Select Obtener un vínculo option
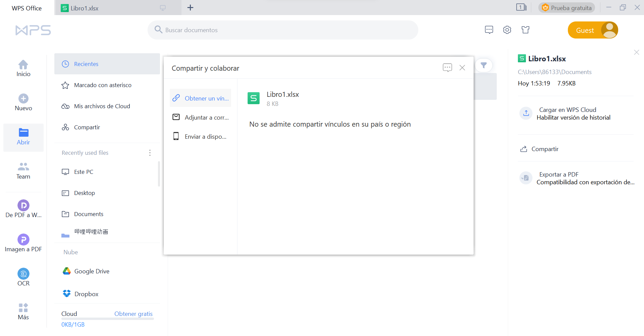Screen dimensions: 644x336 tap(200, 98)
